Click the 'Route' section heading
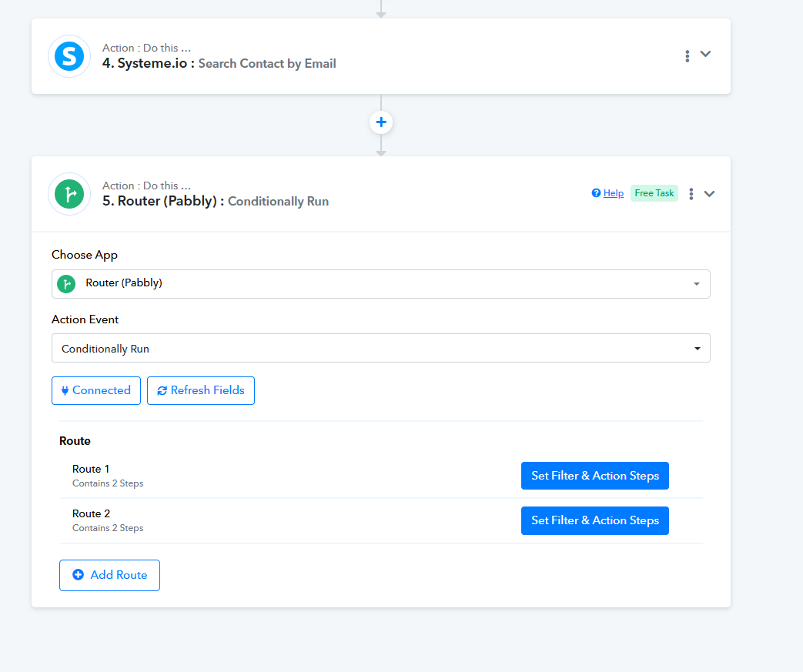This screenshot has height=672, width=803. pos(75,441)
